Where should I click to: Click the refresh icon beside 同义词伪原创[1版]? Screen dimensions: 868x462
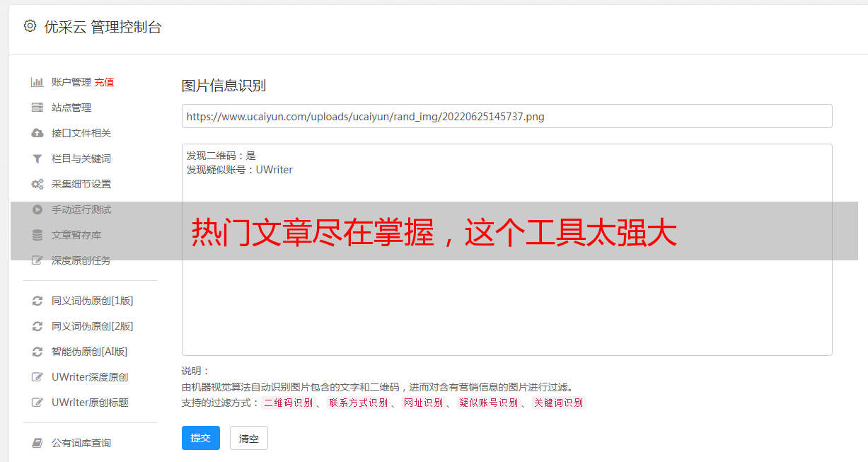(37, 301)
